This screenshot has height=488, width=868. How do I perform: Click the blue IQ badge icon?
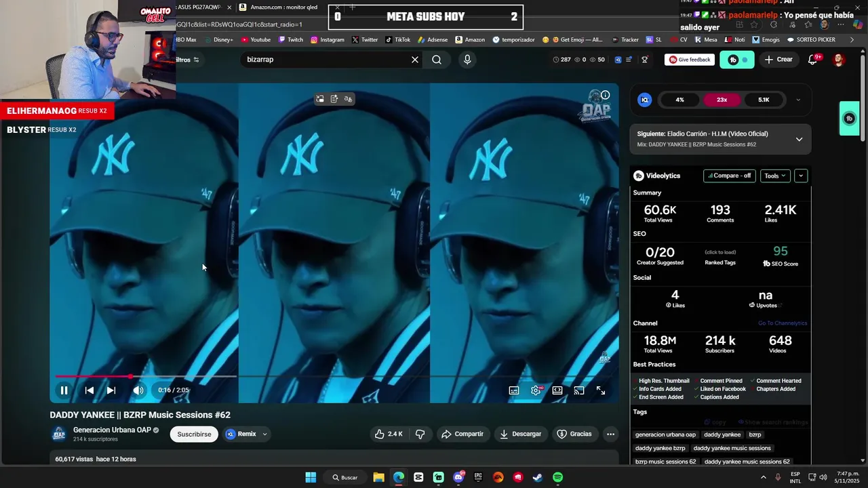[645, 100]
